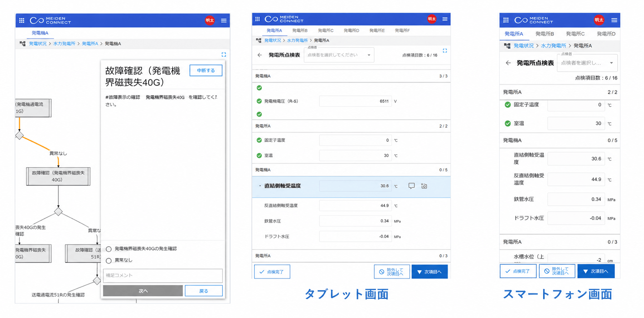
Task: Open 点検者 dropdown in smartphone screen
Action: [x=587, y=63]
